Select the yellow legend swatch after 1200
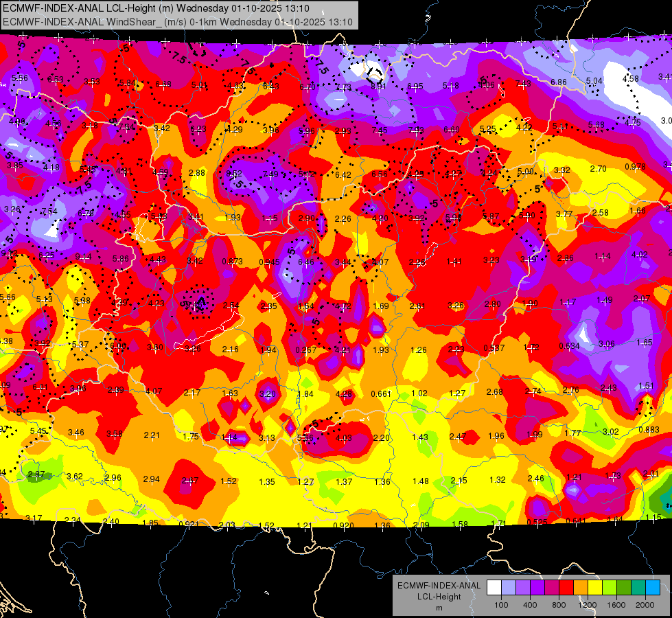Image resolution: width=672 pixels, height=618 pixels. (595, 587)
